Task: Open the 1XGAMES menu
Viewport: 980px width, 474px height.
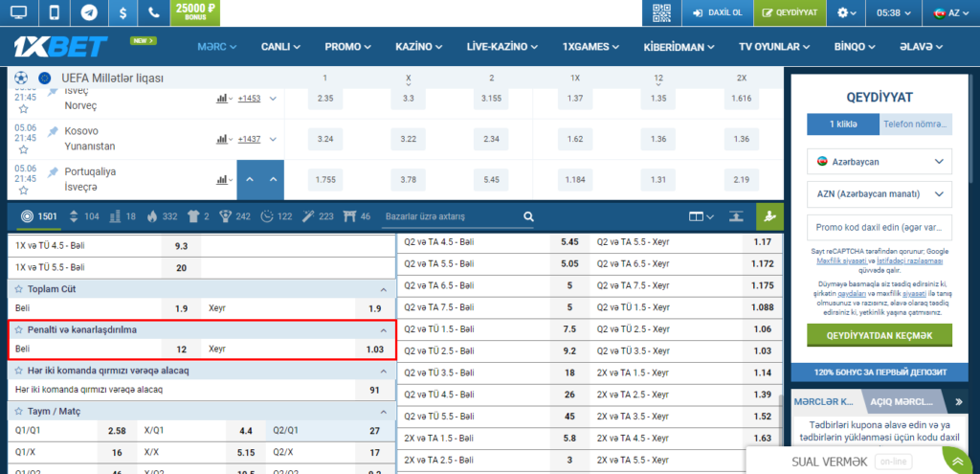Action: click(590, 46)
